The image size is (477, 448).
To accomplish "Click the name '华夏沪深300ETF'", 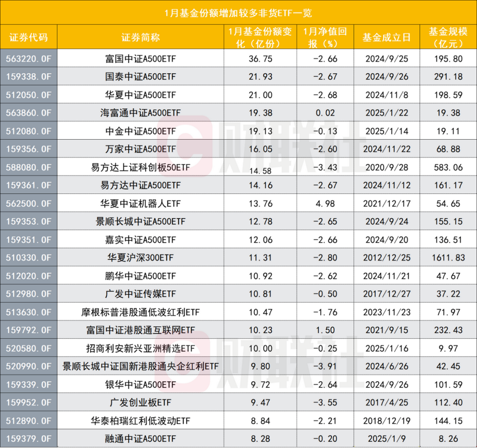I will (141, 258).
